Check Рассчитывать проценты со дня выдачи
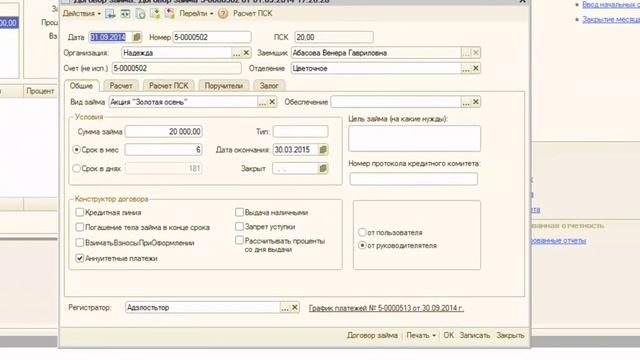 pos(240,240)
